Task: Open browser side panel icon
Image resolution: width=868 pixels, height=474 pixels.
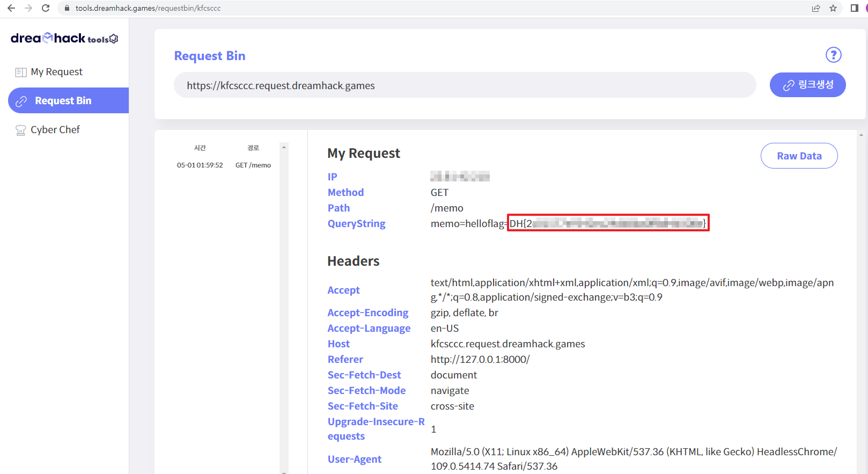Action: point(855,8)
